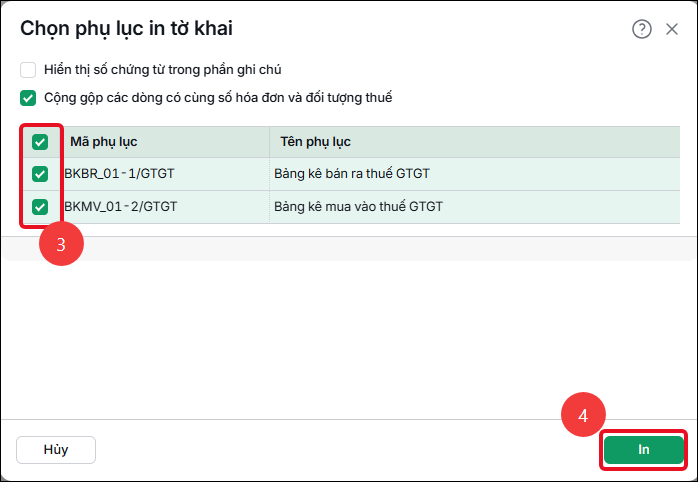
Task: Uncheck the BKBR_01-1/GTGT row checkbox
Action: tap(40, 174)
